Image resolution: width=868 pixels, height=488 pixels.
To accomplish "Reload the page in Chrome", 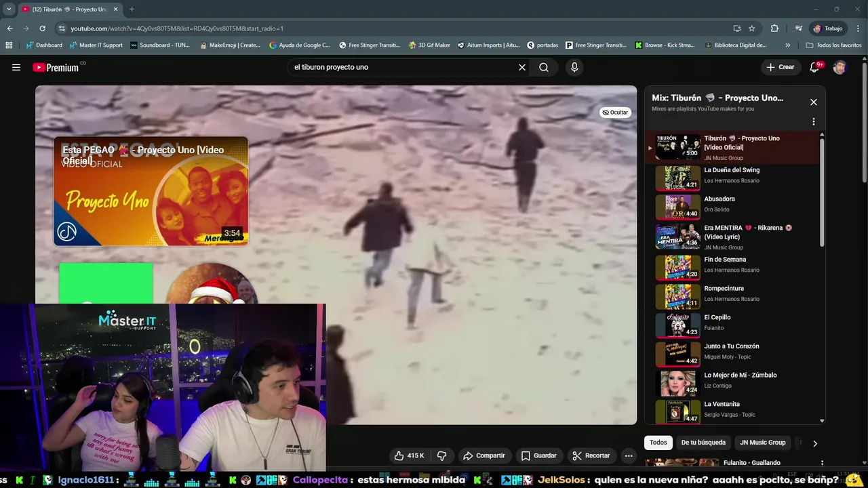I will (x=42, y=28).
